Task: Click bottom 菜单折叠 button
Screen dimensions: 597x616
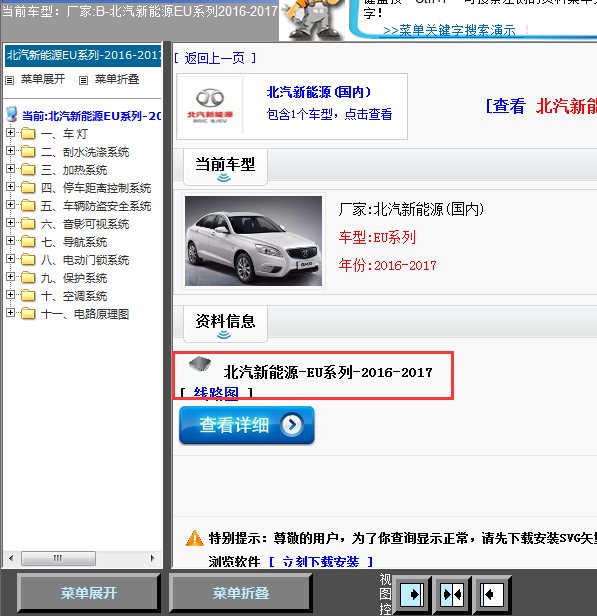Action: (x=241, y=593)
